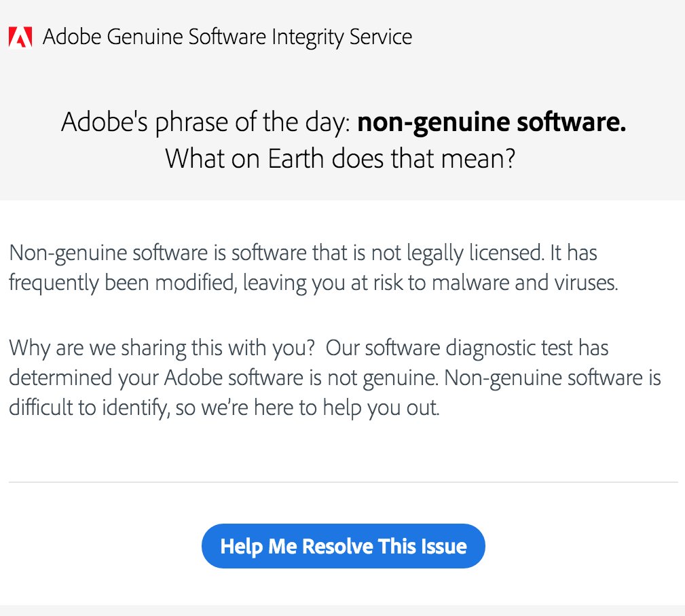The height and width of the screenshot is (616, 685).
Task: Click the gray footer strip below the button
Action: tap(342, 611)
